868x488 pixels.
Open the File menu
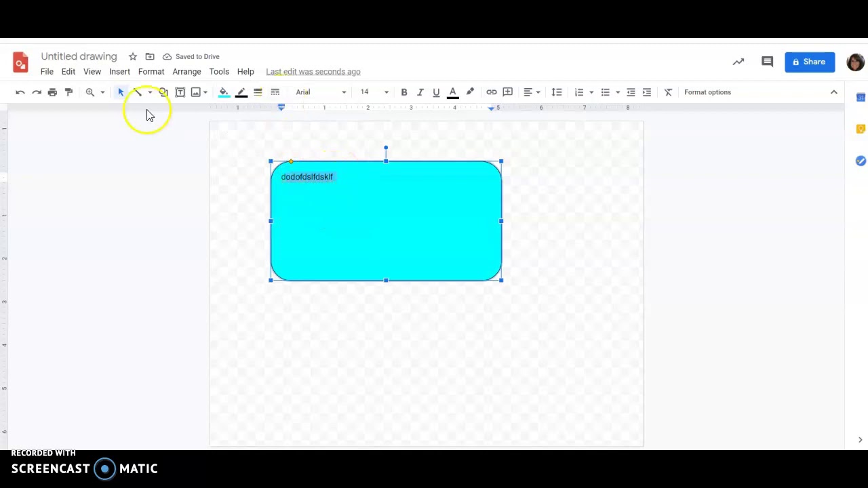tap(47, 71)
